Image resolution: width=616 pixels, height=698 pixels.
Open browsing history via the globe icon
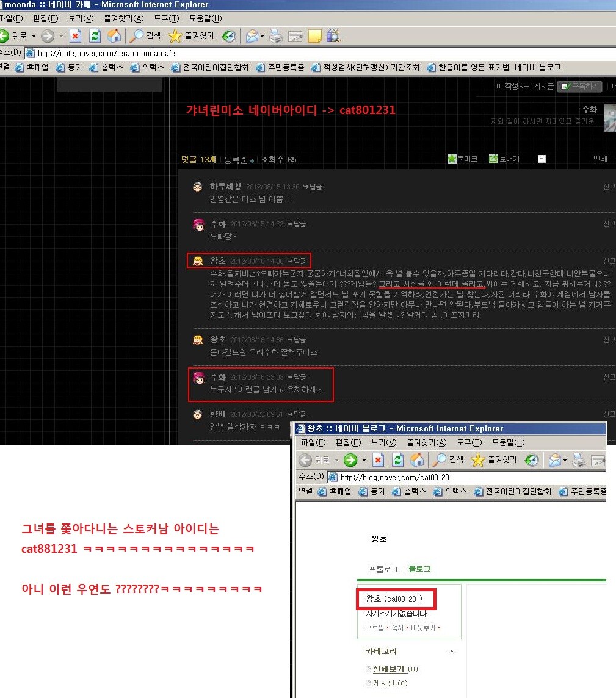coord(230,35)
